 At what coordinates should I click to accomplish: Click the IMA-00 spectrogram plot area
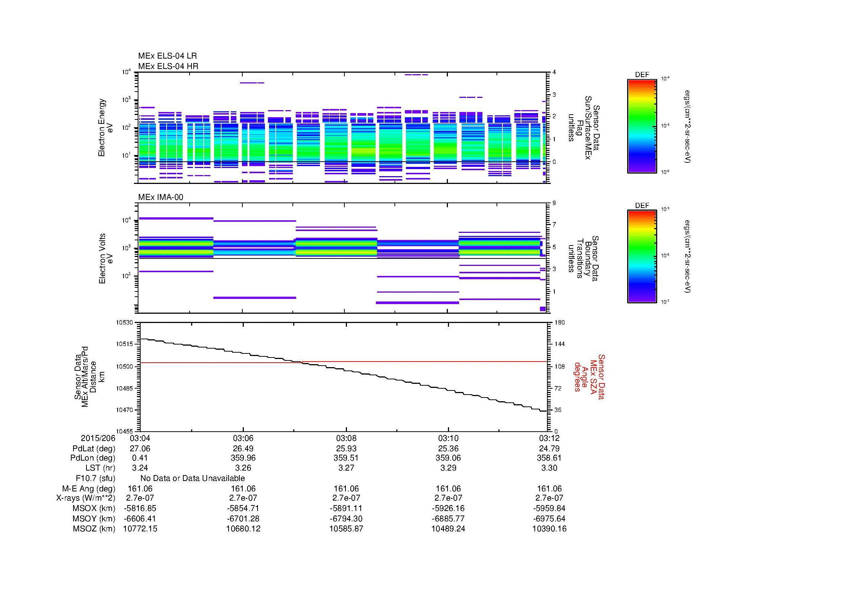[342, 258]
